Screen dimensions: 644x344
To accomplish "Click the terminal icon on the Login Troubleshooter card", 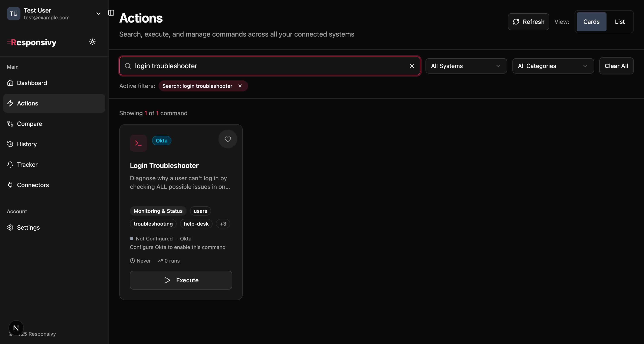I will (138, 143).
